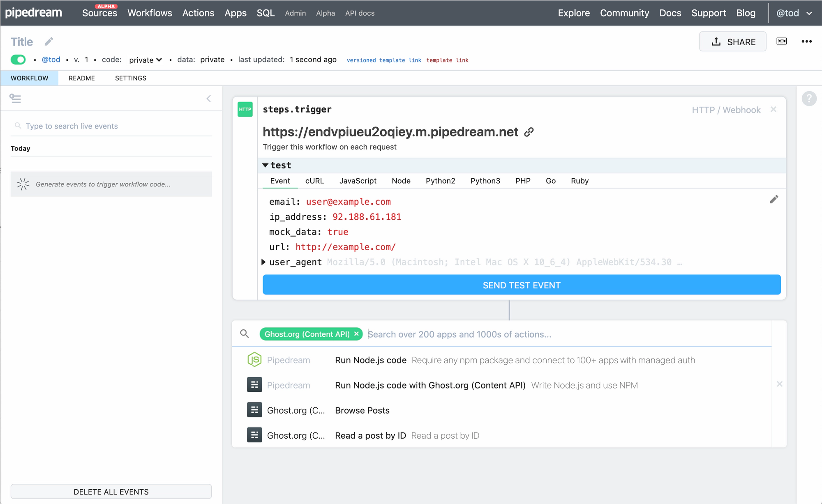Click the pencil icon next to Title
The image size is (822, 504).
(x=49, y=41)
